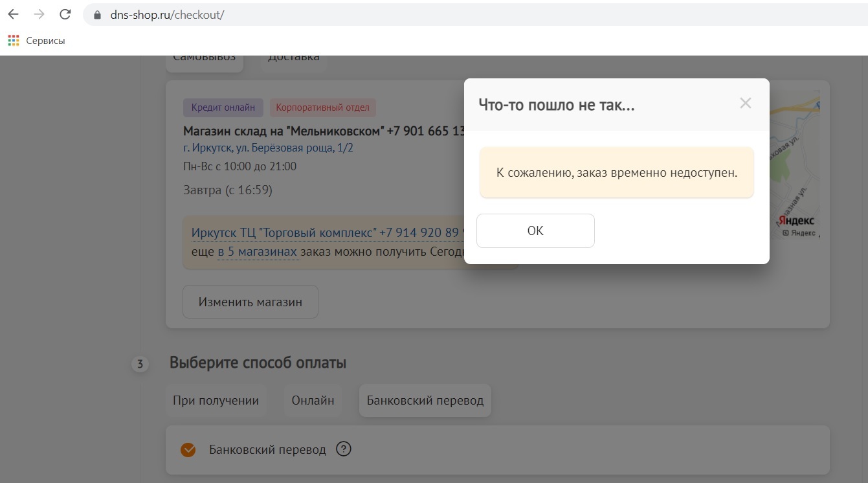Choose the Банковский перевод payment tab
Screen dimensions: 868x483
point(425,400)
